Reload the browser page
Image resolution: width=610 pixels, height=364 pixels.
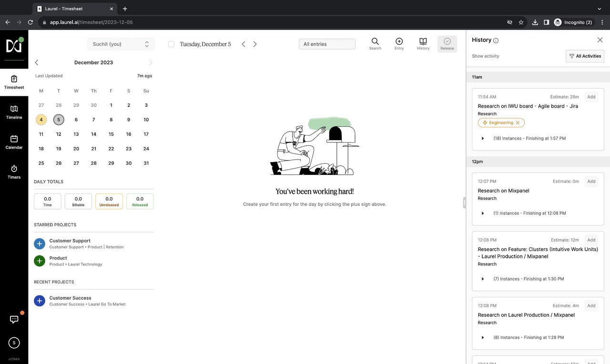point(30,22)
